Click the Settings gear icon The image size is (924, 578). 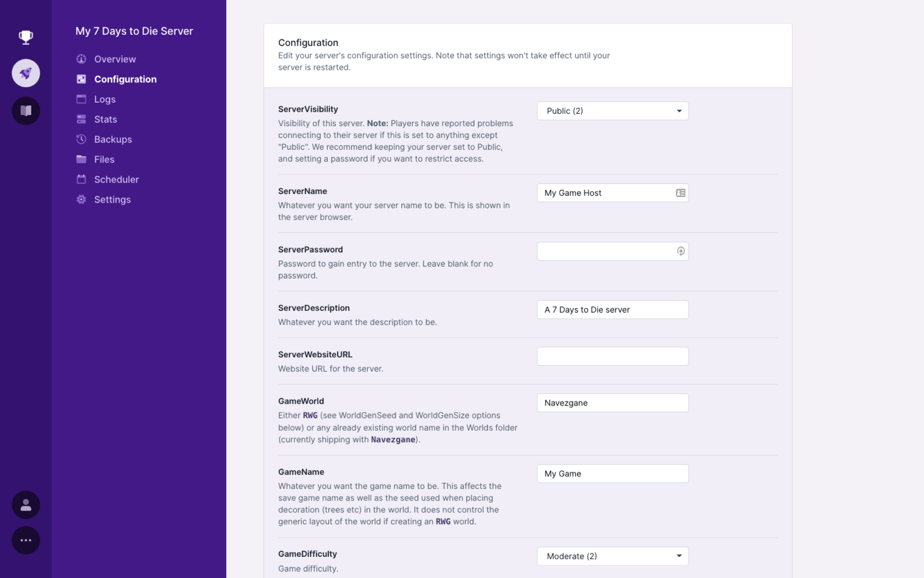pyautogui.click(x=81, y=199)
